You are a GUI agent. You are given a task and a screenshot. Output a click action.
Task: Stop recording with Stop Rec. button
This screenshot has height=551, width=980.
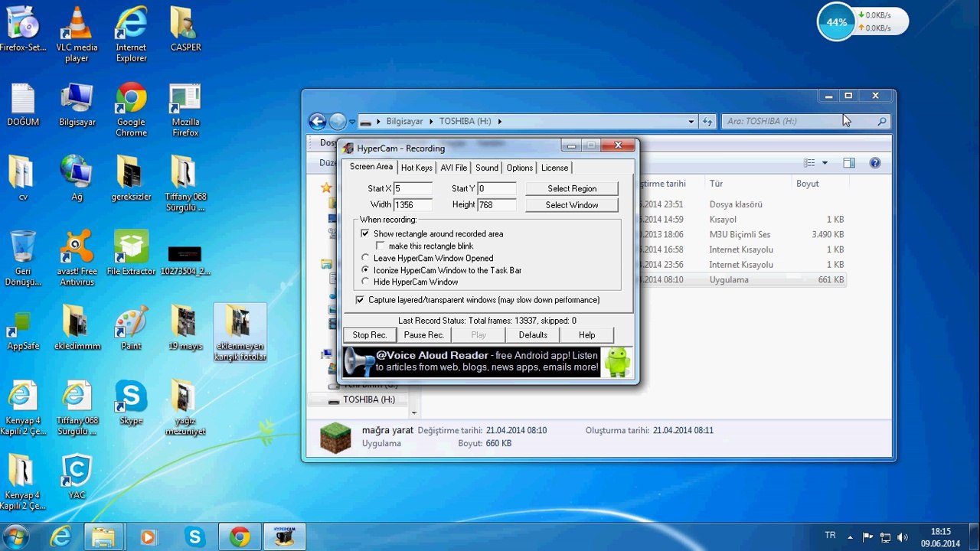(x=370, y=334)
